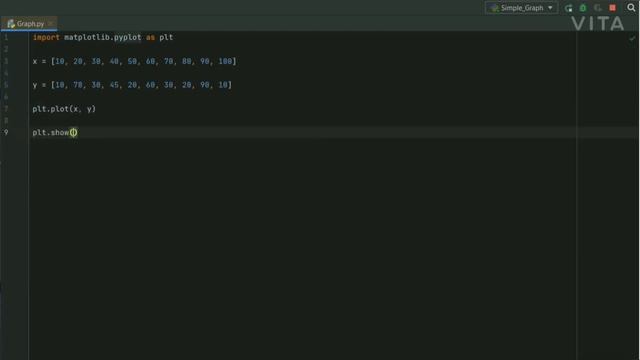Click the green inspection checkmark indicator
The image size is (640, 360).
coord(632,38)
